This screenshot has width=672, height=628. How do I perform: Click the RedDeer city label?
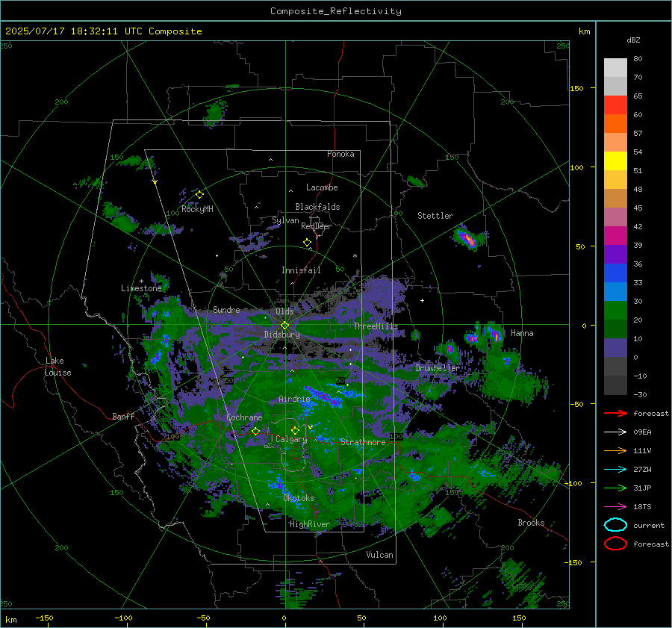click(x=317, y=226)
